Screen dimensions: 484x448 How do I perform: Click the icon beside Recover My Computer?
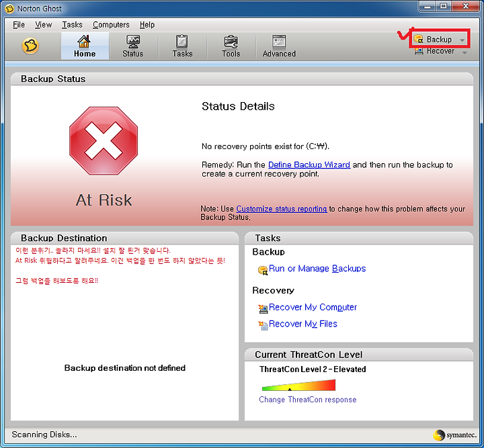coord(263,309)
